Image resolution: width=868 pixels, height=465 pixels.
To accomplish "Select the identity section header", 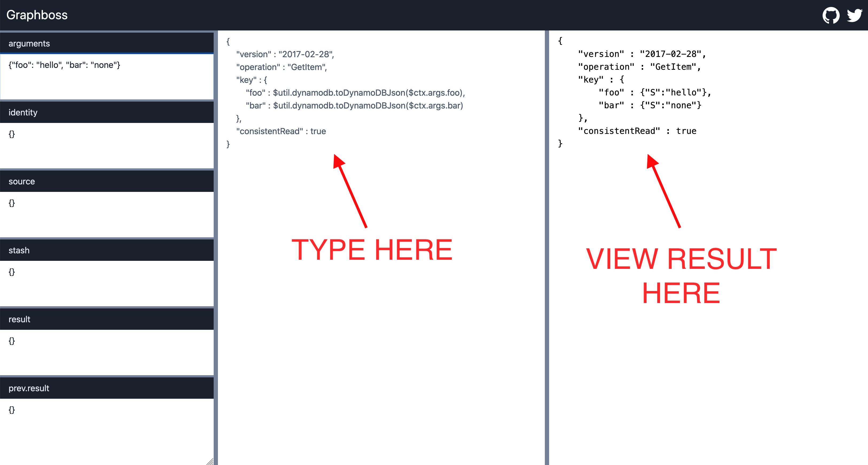I will [x=107, y=112].
